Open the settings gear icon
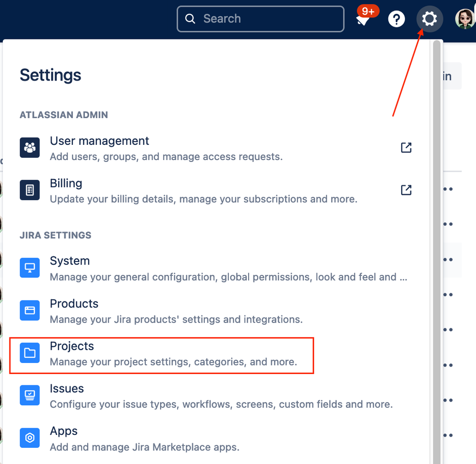The width and height of the screenshot is (476, 464). point(429,19)
